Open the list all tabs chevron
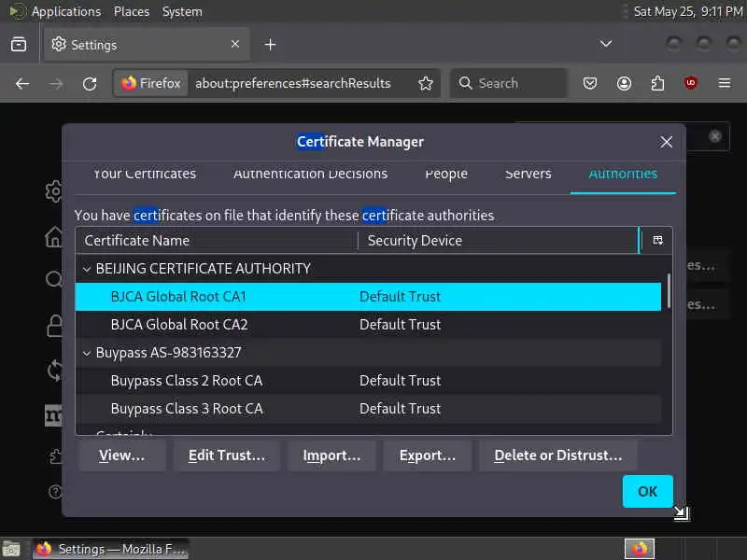The height and width of the screenshot is (560, 747). click(605, 44)
